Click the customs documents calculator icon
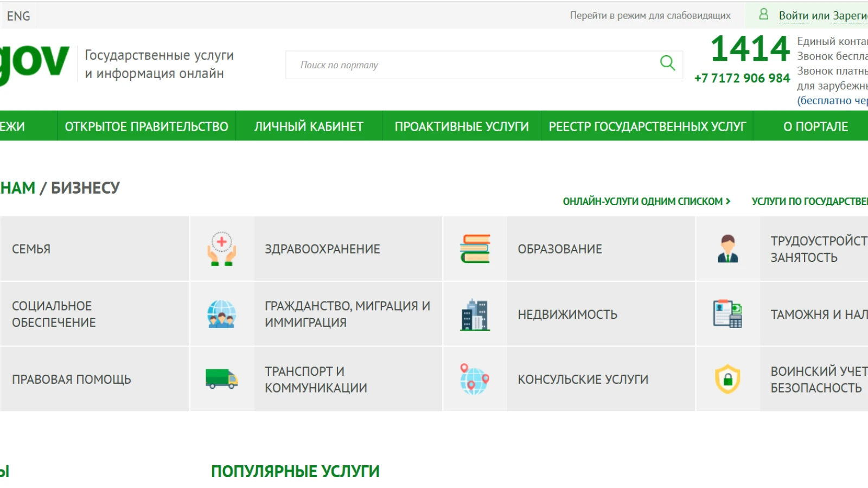 tap(727, 314)
